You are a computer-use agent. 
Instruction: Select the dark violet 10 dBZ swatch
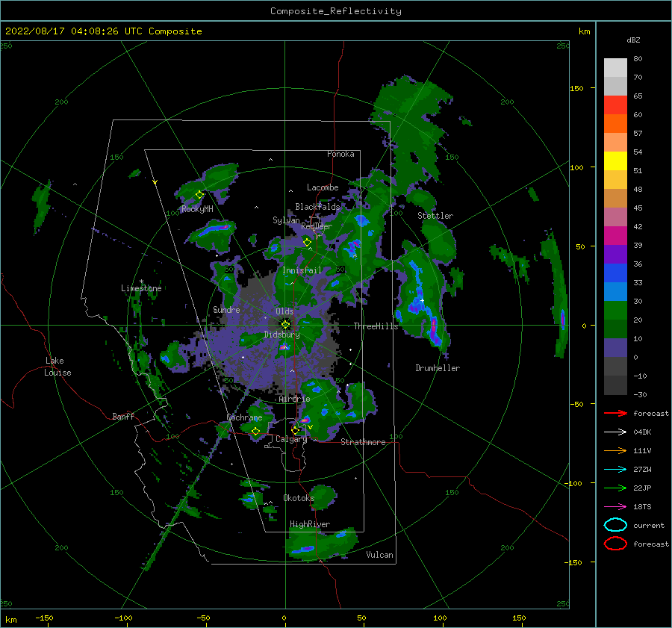point(615,348)
